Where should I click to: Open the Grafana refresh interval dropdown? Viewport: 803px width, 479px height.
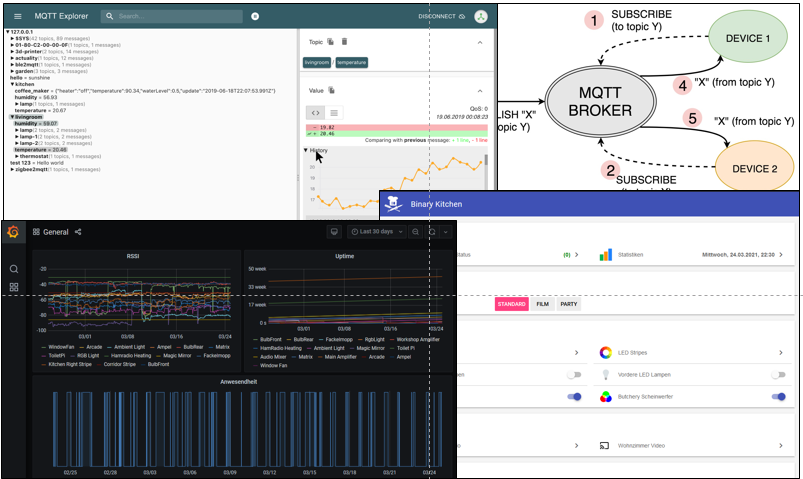[x=446, y=232]
